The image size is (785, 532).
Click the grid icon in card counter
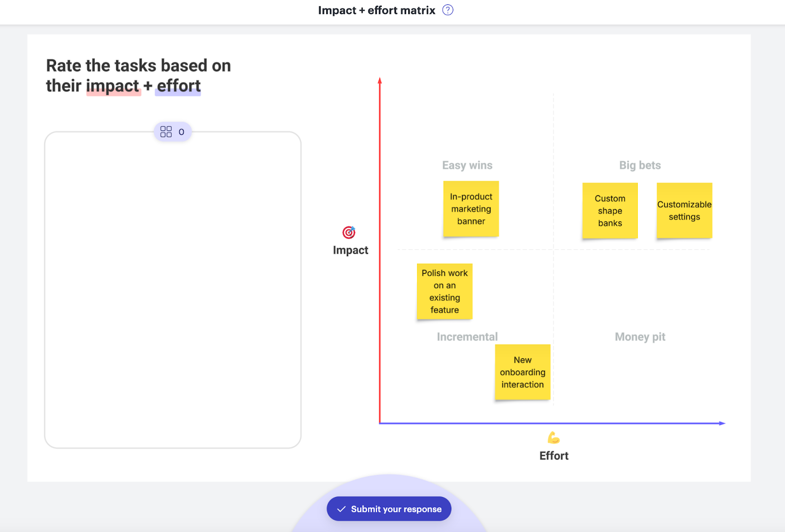(166, 132)
